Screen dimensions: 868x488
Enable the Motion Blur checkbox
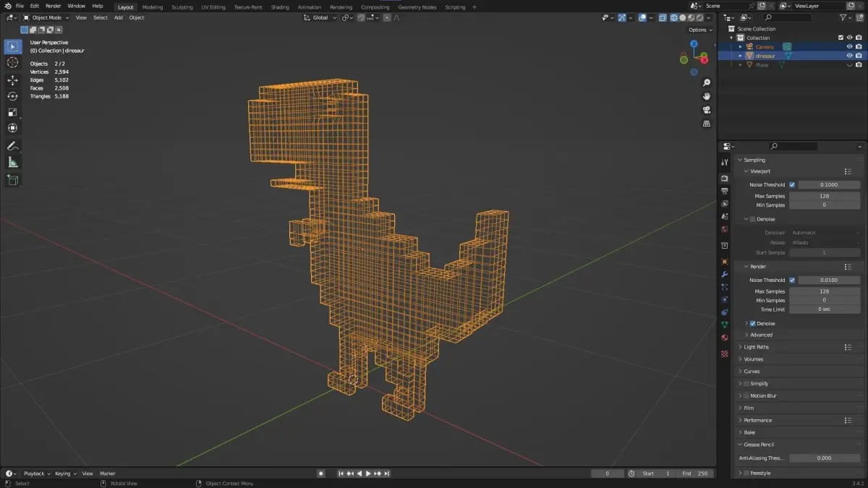point(746,395)
